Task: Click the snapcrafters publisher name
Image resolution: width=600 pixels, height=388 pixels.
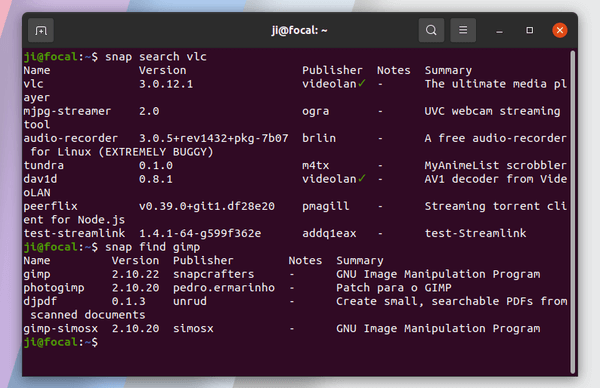Action: coord(214,274)
